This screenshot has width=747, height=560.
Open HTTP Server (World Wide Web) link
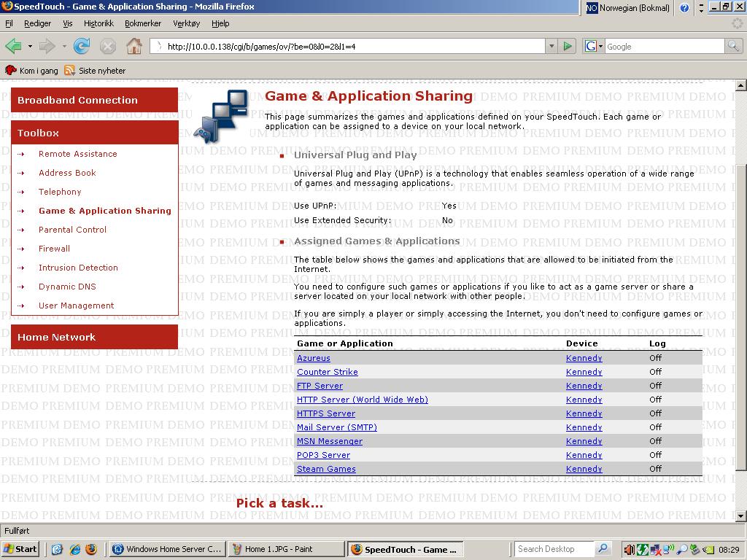click(x=363, y=400)
